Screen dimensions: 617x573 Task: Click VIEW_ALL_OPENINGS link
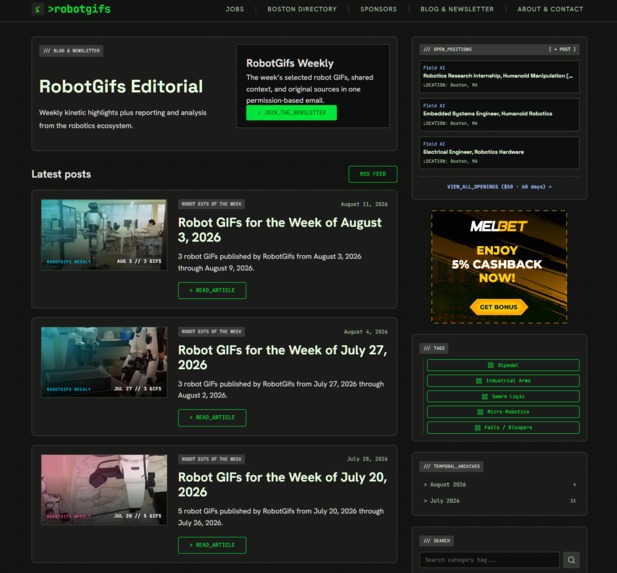499,187
